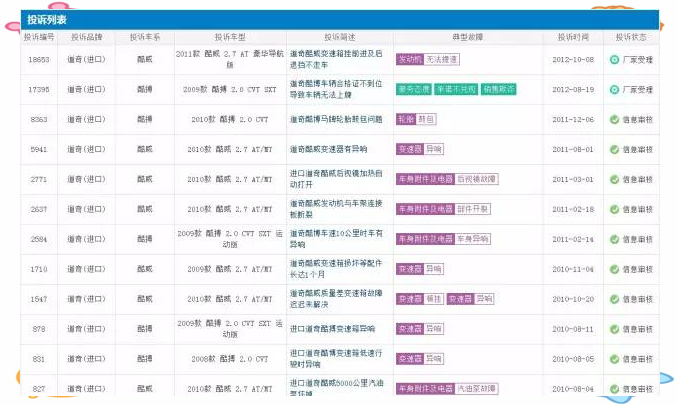
Task: Click the 厂家受理 status text in row 18653
Action: tap(638, 60)
